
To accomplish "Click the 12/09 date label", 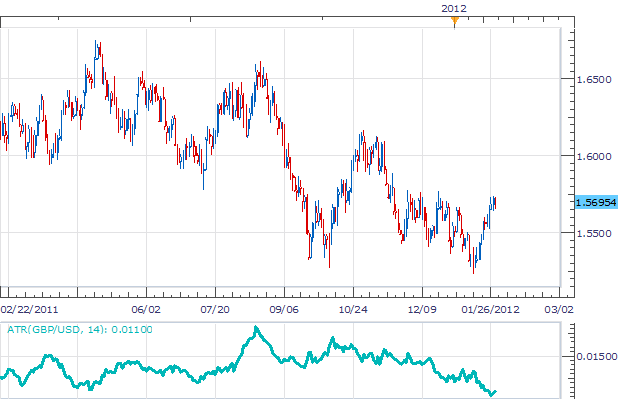I will coord(422,309).
